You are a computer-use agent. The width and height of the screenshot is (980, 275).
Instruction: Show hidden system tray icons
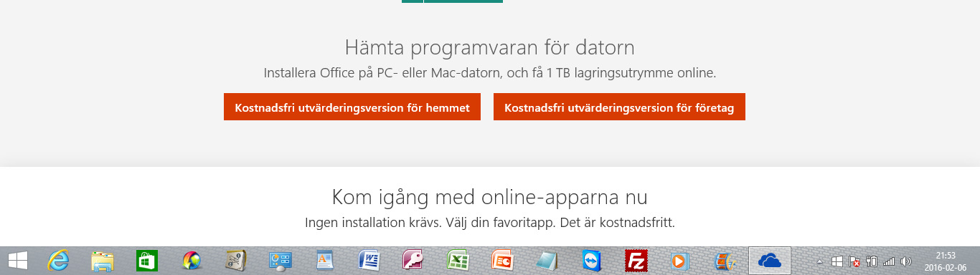tap(820, 261)
